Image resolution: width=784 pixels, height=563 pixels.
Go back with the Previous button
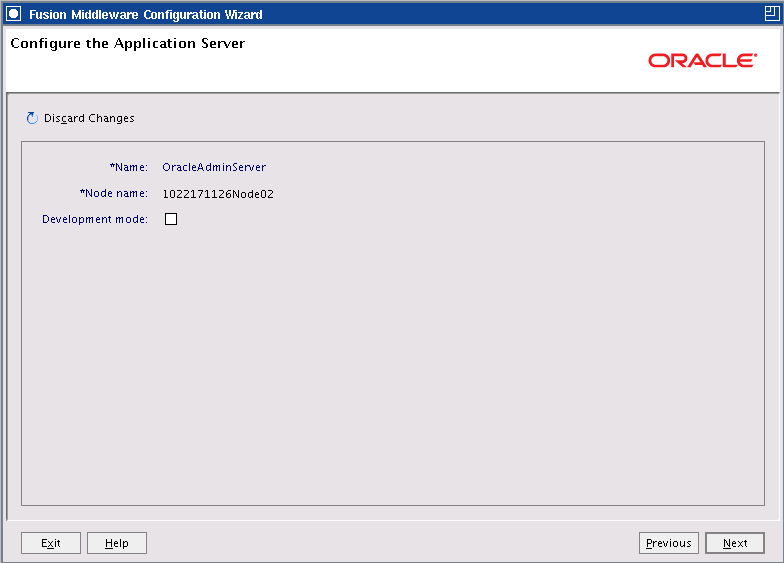coord(668,543)
